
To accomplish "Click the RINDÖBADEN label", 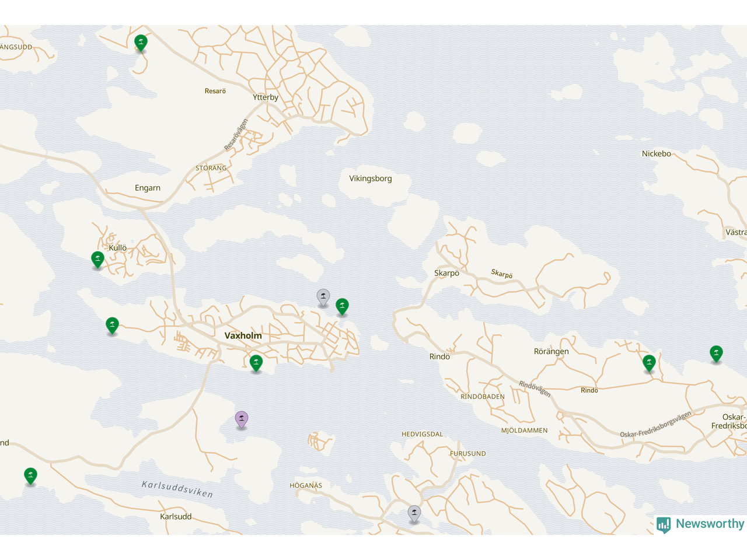I will (x=483, y=397).
